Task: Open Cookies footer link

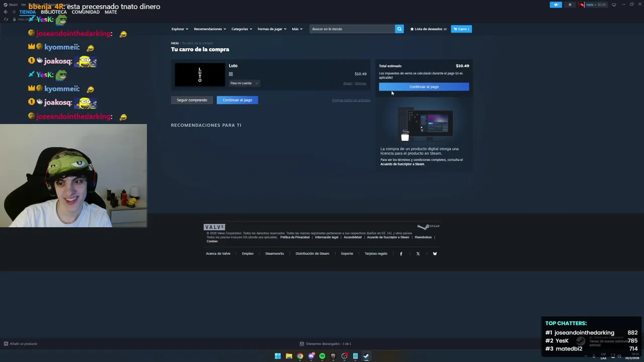Action: pos(212,241)
